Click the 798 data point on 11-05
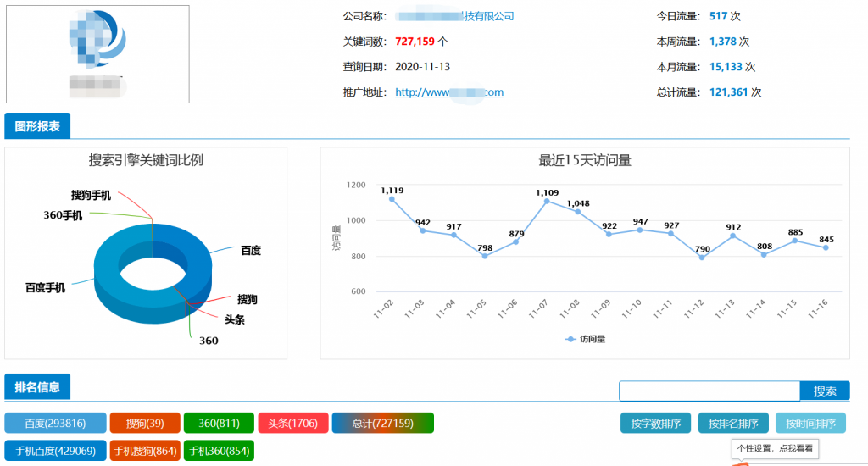Screen dimensions: 868x466 click(x=485, y=256)
